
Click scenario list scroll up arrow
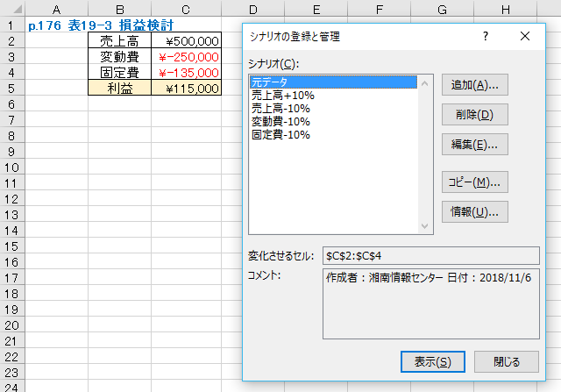click(x=426, y=83)
